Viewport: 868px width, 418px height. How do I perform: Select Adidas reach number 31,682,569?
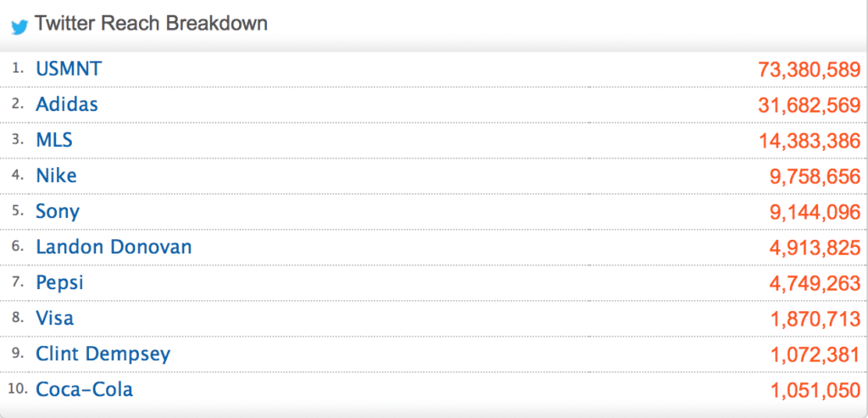[810, 105]
